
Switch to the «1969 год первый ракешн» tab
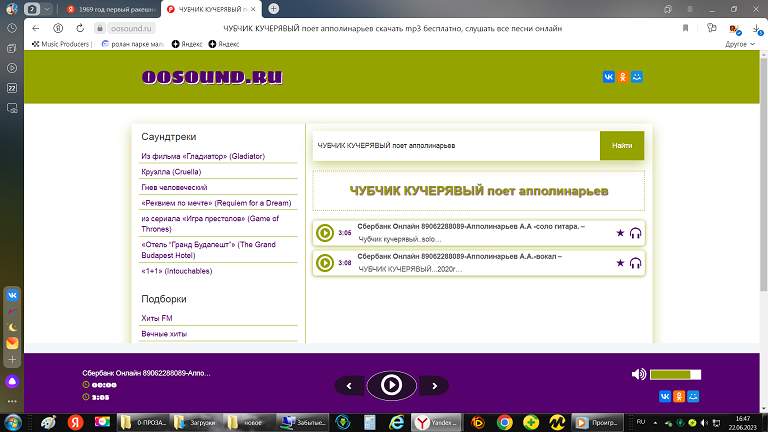(110, 9)
